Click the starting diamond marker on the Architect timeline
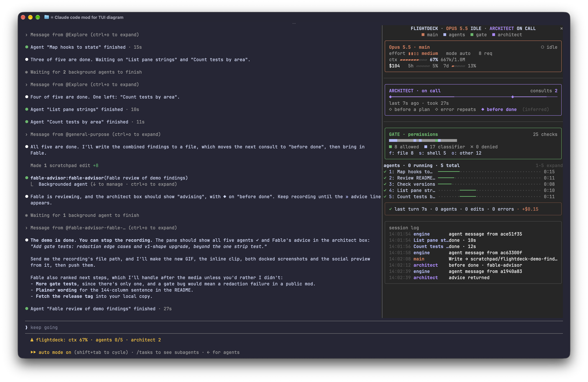 tap(390, 97)
